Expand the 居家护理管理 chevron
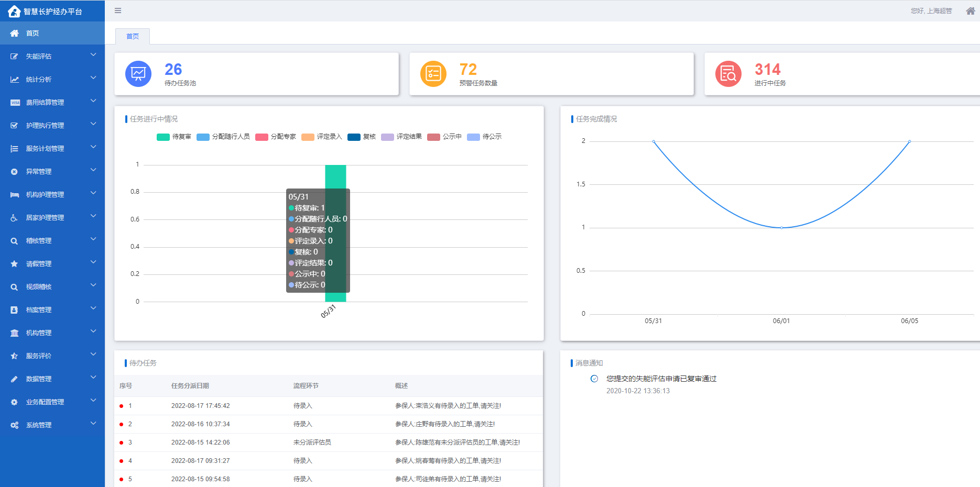 pyautogui.click(x=93, y=216)
